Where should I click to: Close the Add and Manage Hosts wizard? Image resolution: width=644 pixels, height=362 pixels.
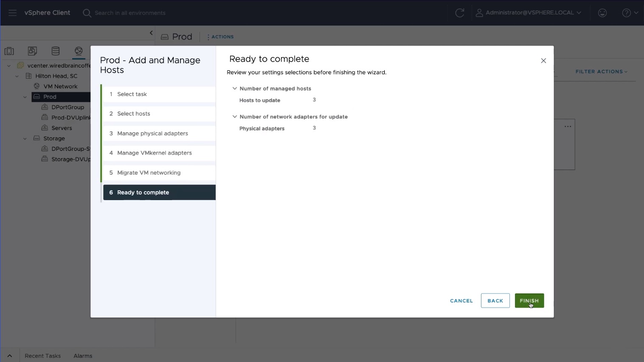[x=543, y=61]
